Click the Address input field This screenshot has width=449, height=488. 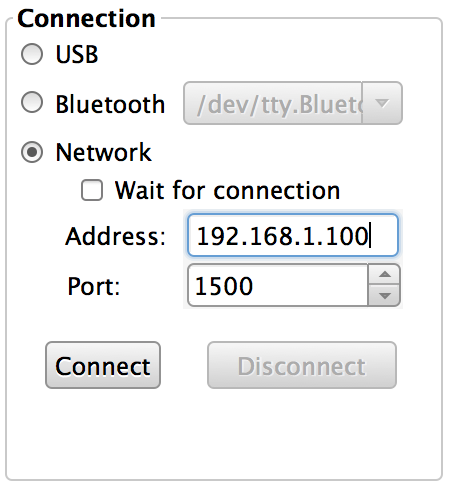[293, 235]
